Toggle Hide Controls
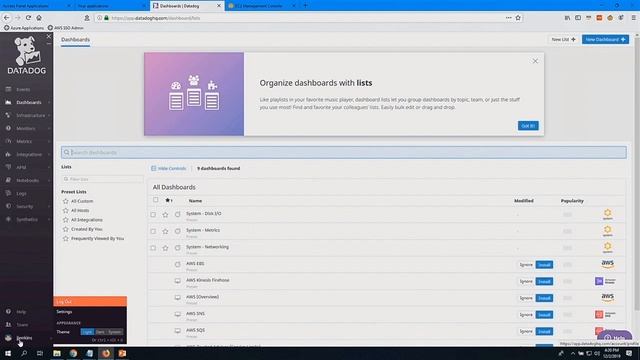Viewport: 640px width, 360px height. tap(169, 168)
